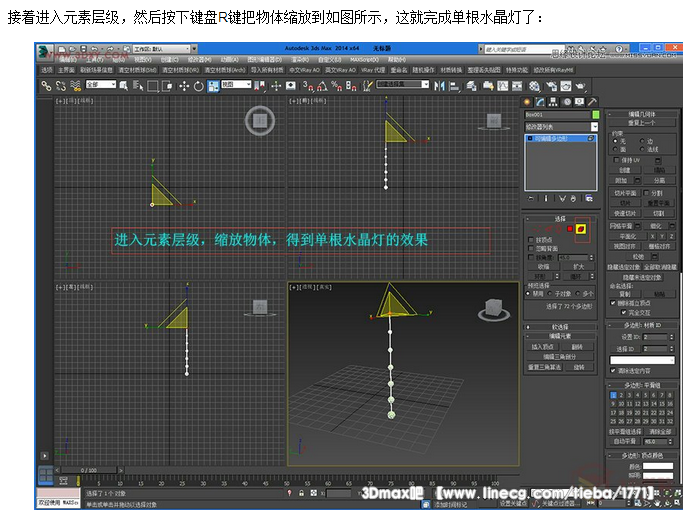Click the Align tool icon
This screenshot has height=510, width=683.
[x=454, y=86]
